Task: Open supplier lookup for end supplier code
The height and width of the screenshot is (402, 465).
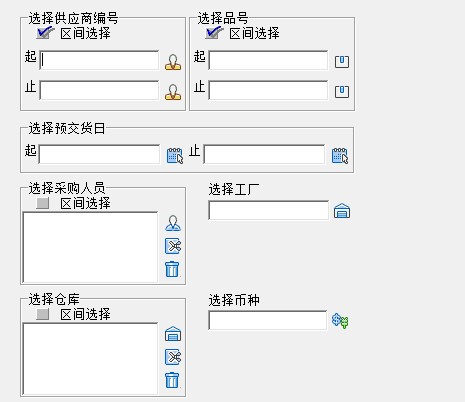Action: [173, 92]
